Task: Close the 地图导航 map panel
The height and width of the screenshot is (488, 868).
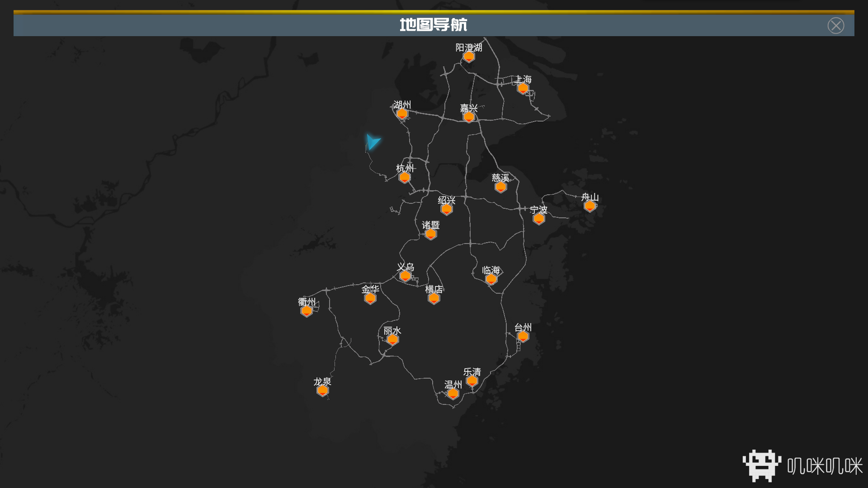Action: coord(835,25)
